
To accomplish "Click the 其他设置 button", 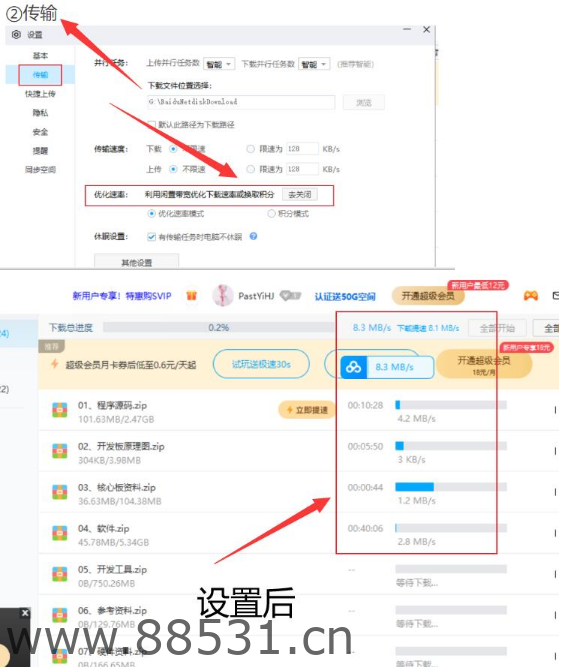I will pos(136,262).
